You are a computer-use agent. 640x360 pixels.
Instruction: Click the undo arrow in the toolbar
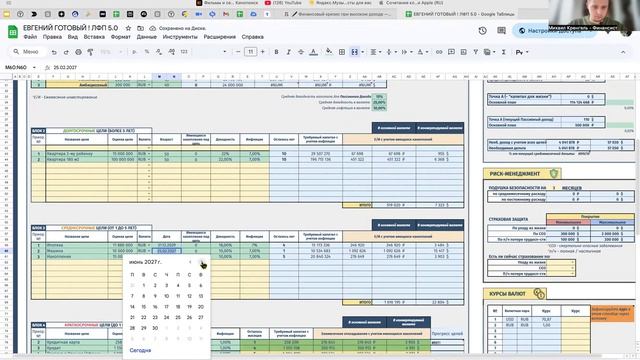click(x=54, y=52)
